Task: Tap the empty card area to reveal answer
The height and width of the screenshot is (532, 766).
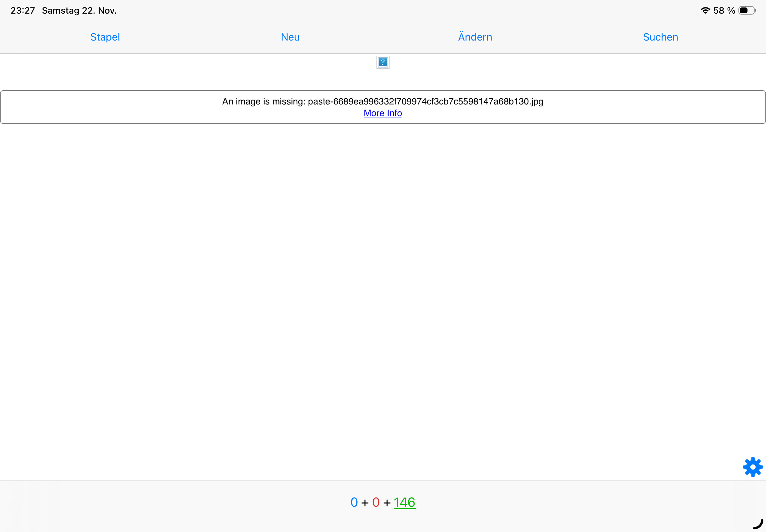Action: (x=383, y=283)
